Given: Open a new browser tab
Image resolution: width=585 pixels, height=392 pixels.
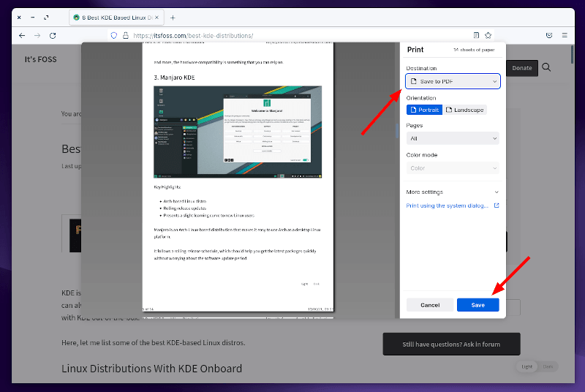Looking at the screenshot, I should [x=173, y=16].
